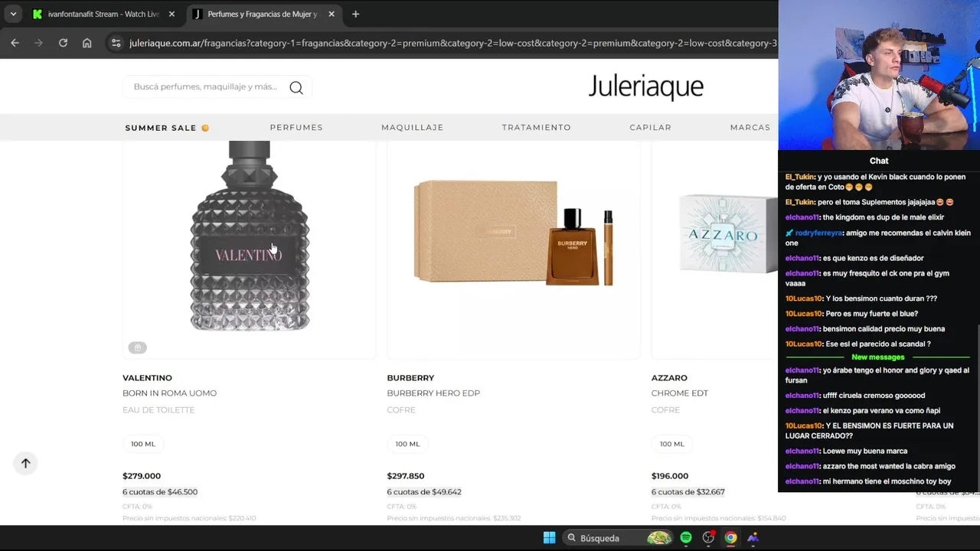Screen dimensions: 980x551
Task: Open the browser tab search dropdown arrow
Action: 13,14
